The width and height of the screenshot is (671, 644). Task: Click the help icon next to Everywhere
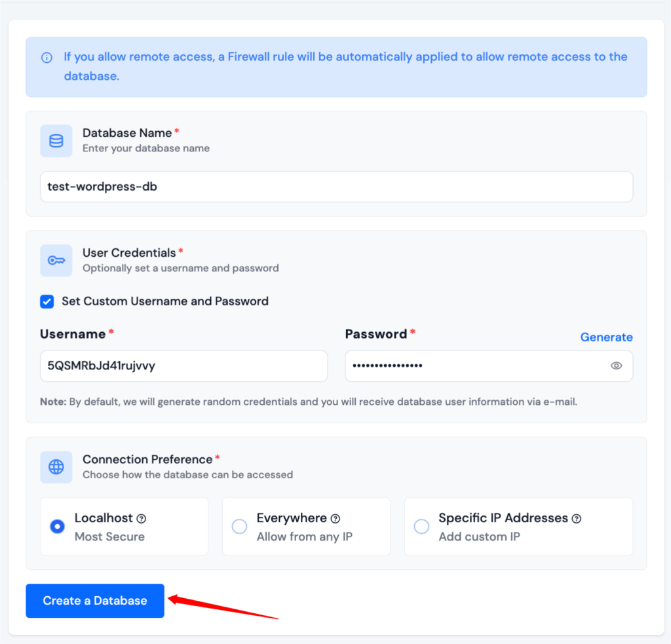pos(335,518)
